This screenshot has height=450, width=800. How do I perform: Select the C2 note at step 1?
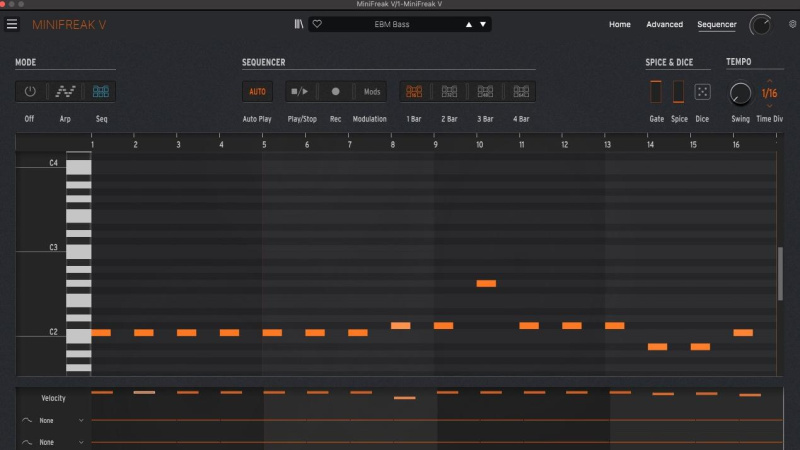(x=101, y=333)
